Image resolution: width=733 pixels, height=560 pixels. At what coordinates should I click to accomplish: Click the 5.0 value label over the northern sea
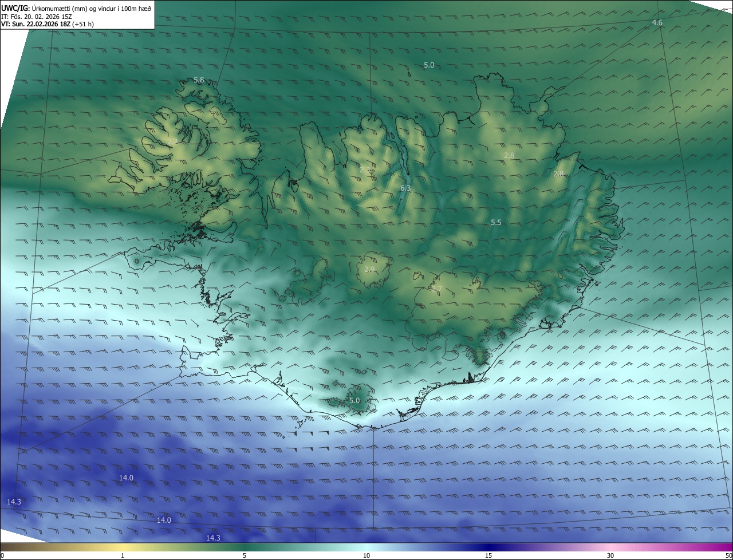click(429, 65)
